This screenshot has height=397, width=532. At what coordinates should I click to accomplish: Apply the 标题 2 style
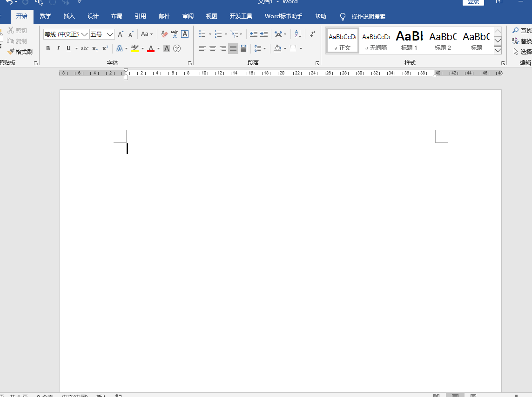[x=443, y=40]
